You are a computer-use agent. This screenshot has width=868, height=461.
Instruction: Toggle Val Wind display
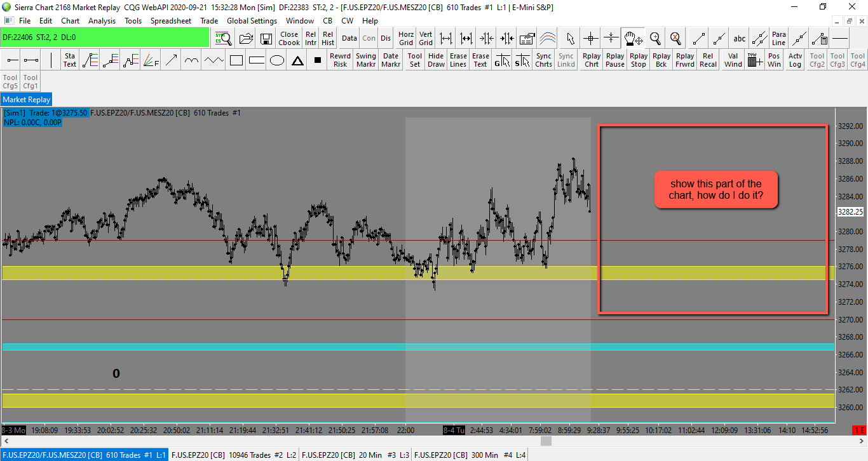point(733,60)
